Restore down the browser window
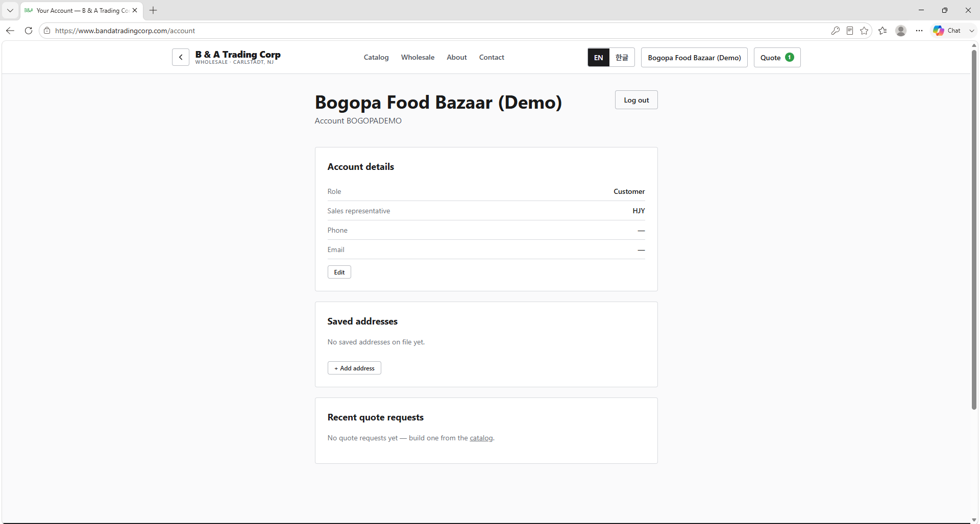This screenshot has height=524, width=980. tap(945, 10)
